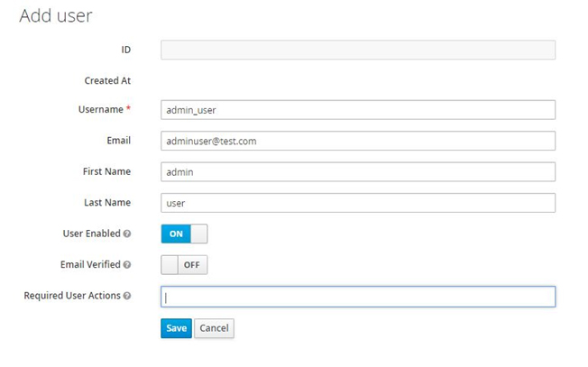This screenshot has width=588, height=367.
Task: Click help icon next to User Enabled
Action: tap(127, 234)
